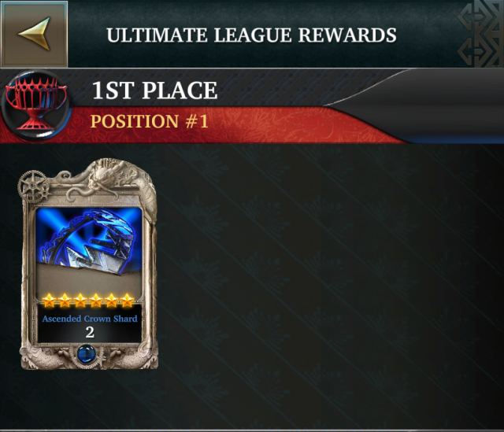Click the knot emblem in header corner
This screenshot has height=432, width=504.
481,34
